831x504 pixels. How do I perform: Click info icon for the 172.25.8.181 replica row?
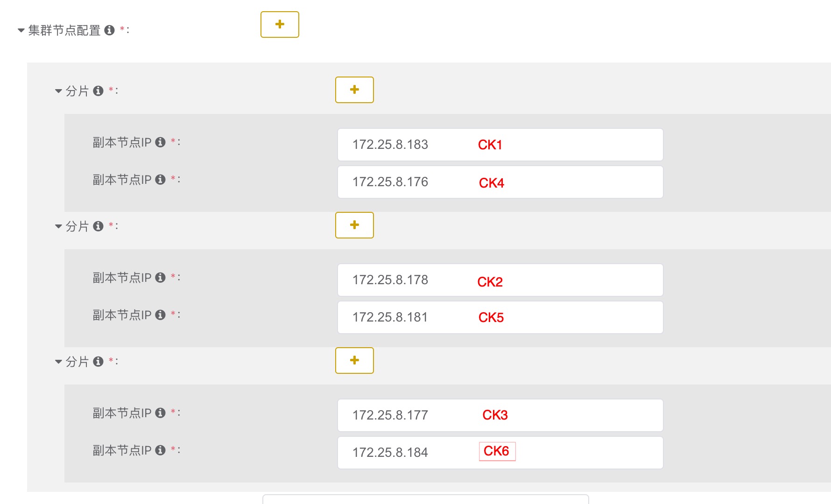(160, 315)
